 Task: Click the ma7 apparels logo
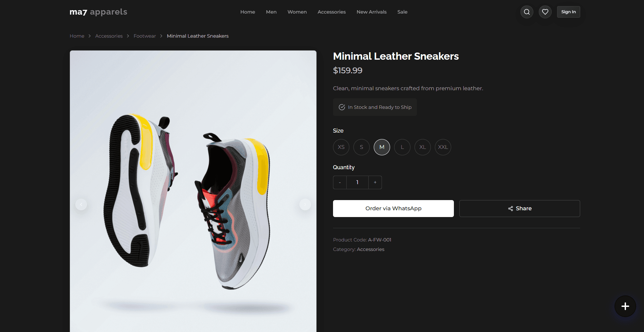coord(98,12)
